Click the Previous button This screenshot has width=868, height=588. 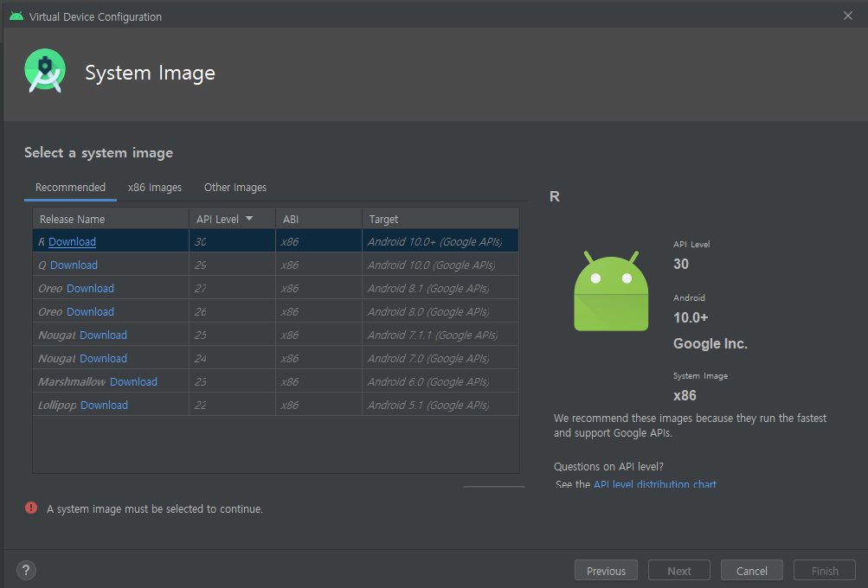click(x=606, y=571)
